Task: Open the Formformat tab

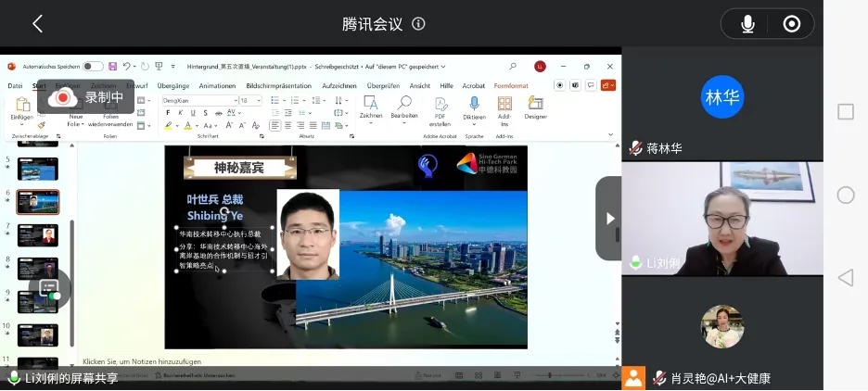Action: (x=511, y=86)
